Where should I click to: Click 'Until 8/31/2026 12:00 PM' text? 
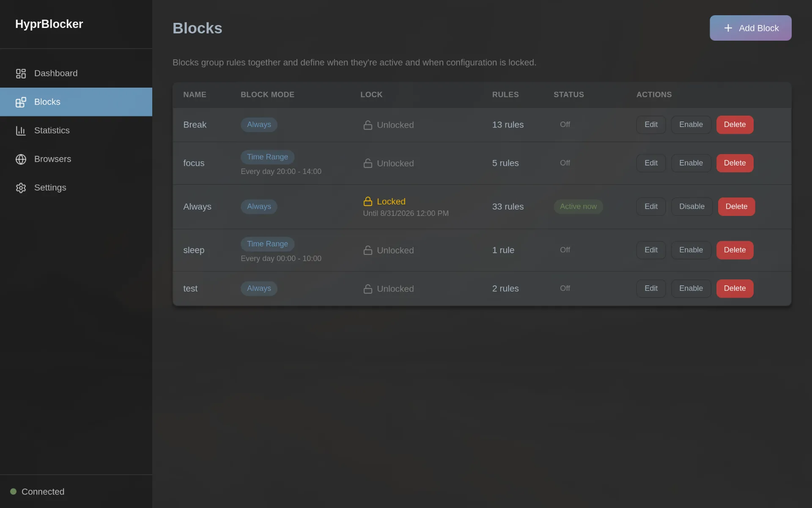coord(406,213)
